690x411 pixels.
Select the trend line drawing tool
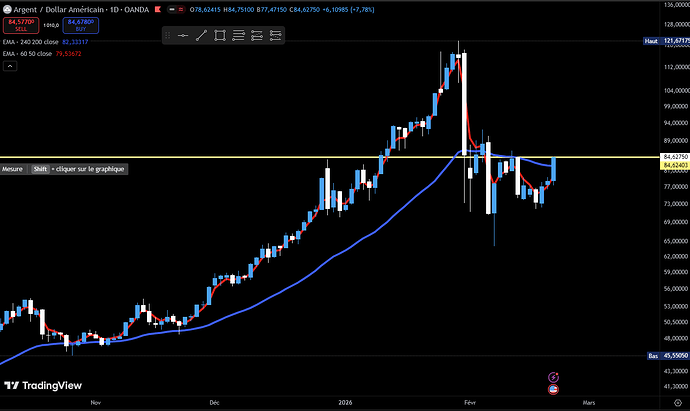pos(202,36)
